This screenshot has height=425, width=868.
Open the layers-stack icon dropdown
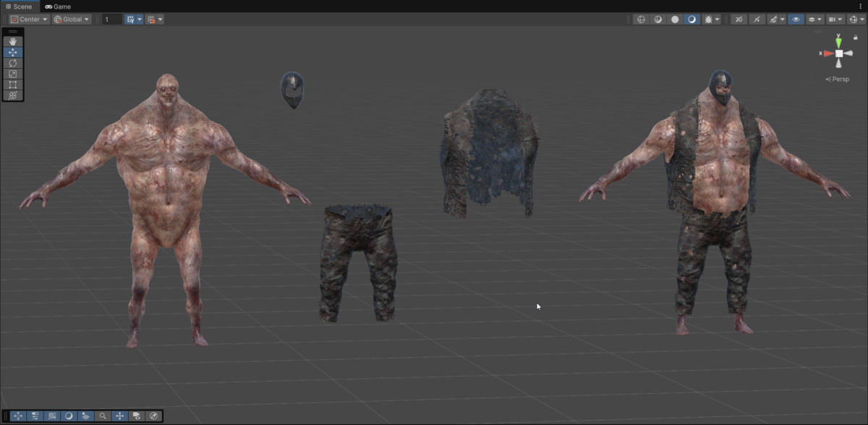pyautogui.click(x=814, y=20)
